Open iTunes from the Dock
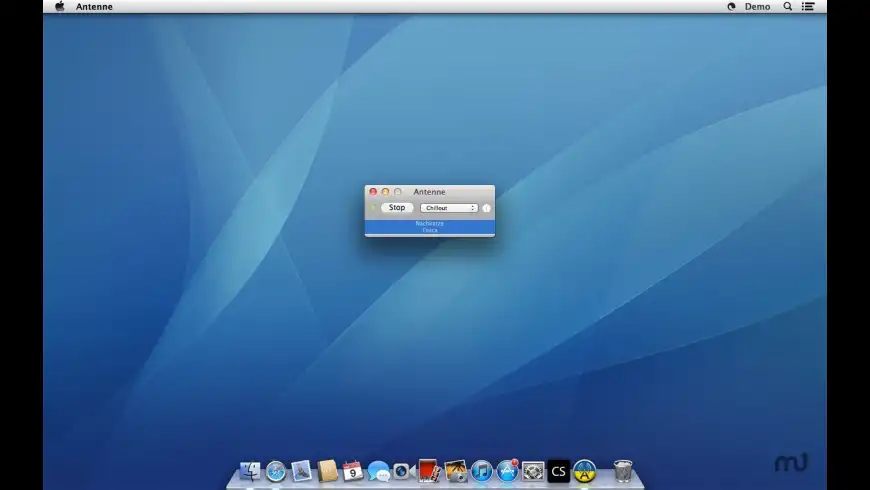The image size is (870, 490). point(482,471)
